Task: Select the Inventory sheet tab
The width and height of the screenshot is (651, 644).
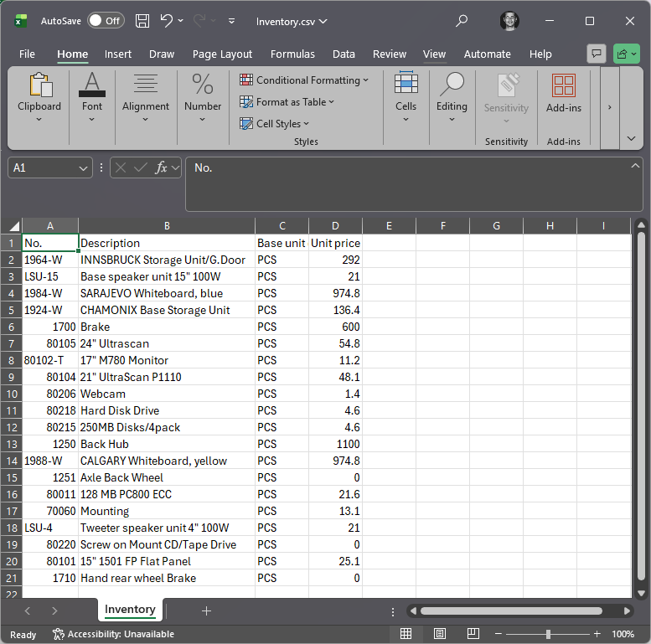Action: (130, 610)
